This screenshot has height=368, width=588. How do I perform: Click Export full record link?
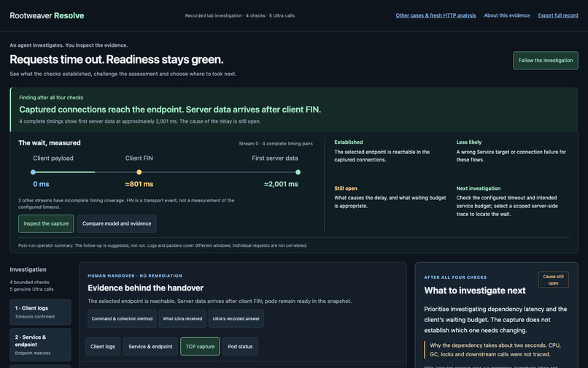click(557, 15)
